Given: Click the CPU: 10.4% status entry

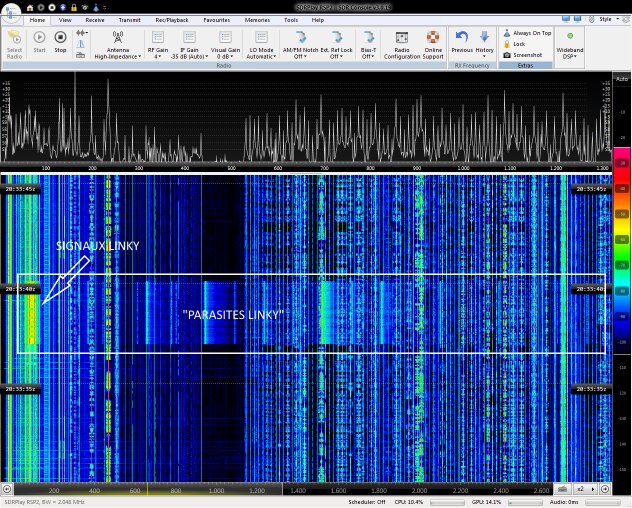Looking at the screenshot, I should 409,502.
